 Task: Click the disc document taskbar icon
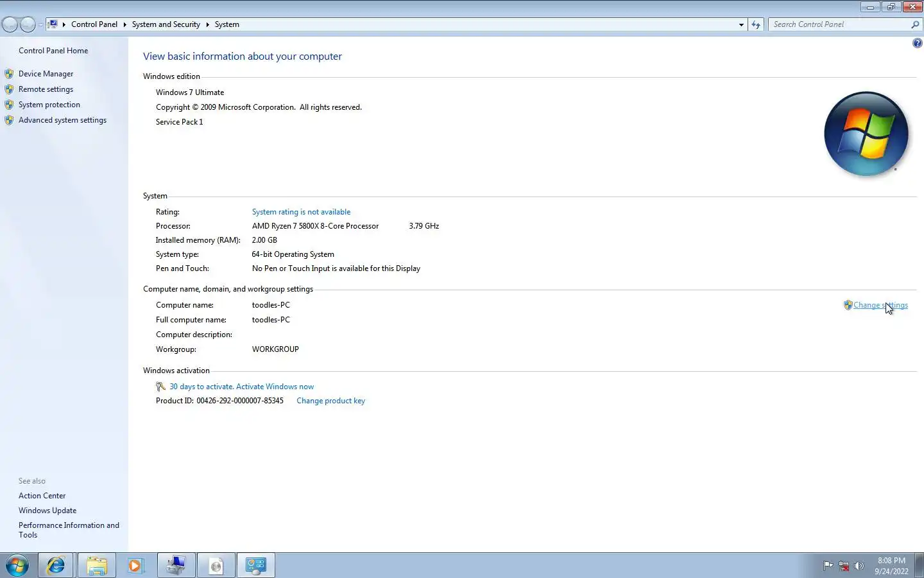[x=216, y=565]
